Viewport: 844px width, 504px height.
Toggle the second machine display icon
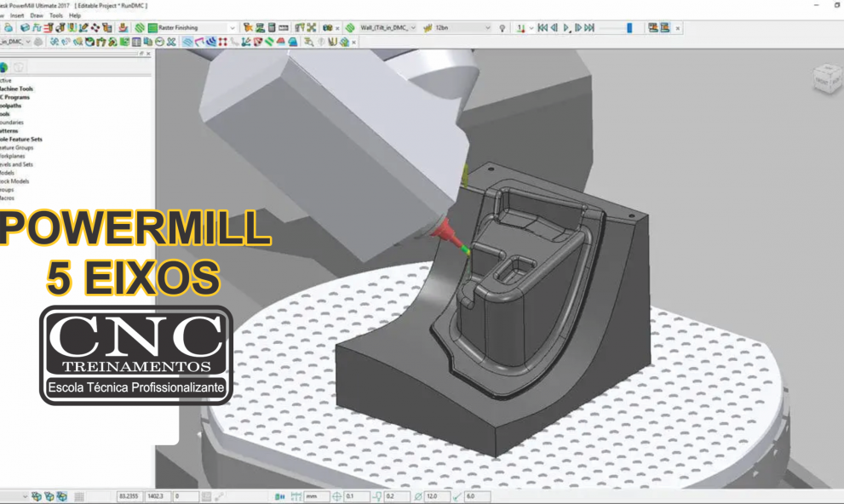pos(665,27)
